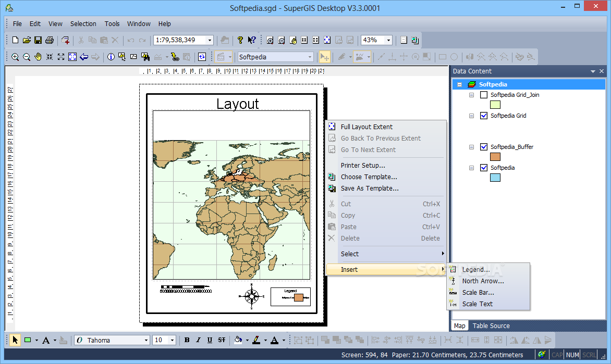This screenshot has width=611, height=364.
Task: Activate the What's This help pointer
Action: point(252,40)
